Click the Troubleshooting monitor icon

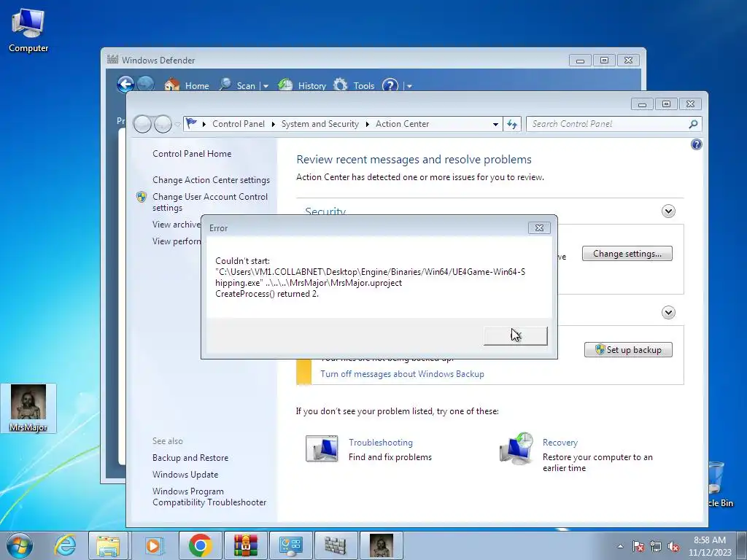pos(322,448)
